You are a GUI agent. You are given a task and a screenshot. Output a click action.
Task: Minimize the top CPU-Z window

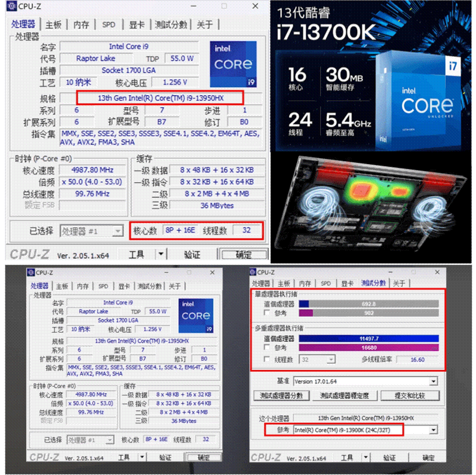pos(194,6)
